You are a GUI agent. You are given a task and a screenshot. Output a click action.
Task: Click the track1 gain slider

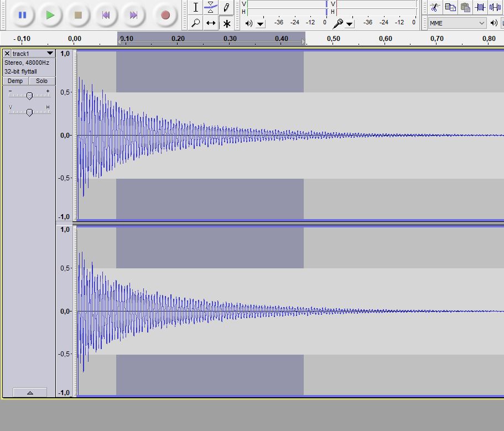29,95
